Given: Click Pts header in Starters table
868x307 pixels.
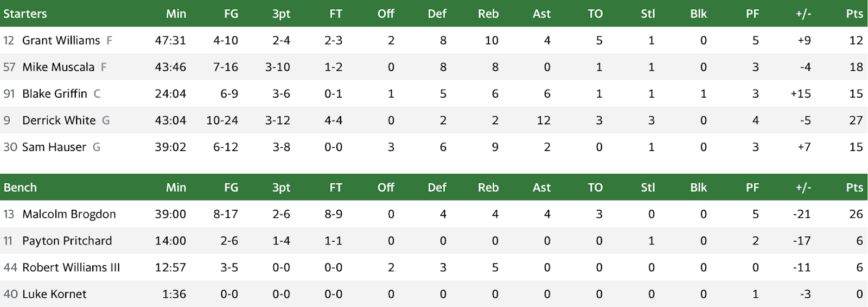Looking at the screenshot, I should click(854, 14).
